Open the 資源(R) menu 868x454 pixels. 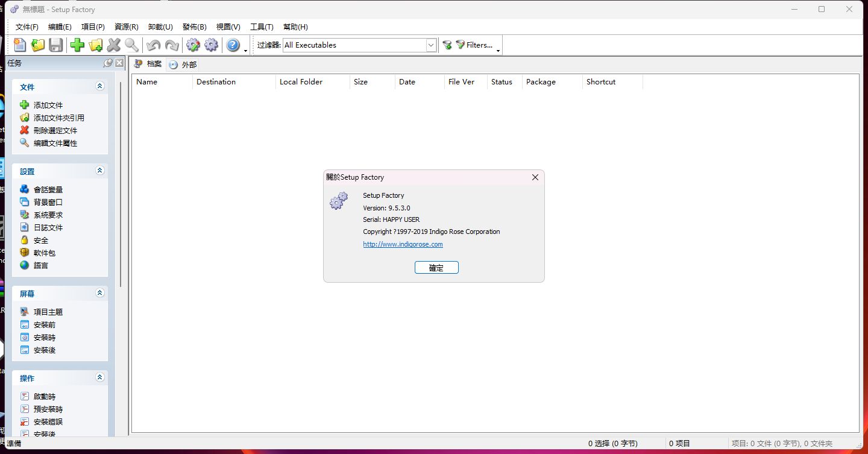(127, 27)
